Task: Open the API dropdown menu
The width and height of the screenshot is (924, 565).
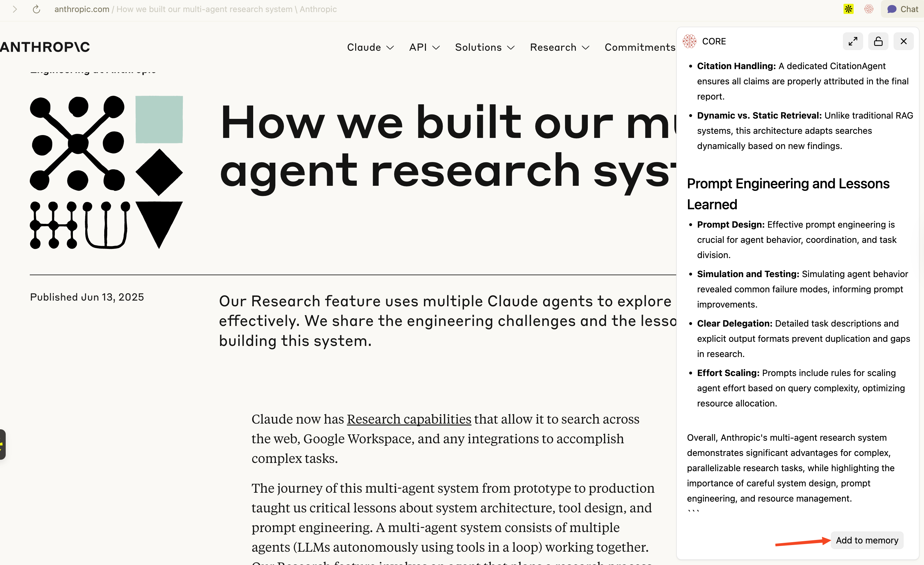Action: click(424, 47)
